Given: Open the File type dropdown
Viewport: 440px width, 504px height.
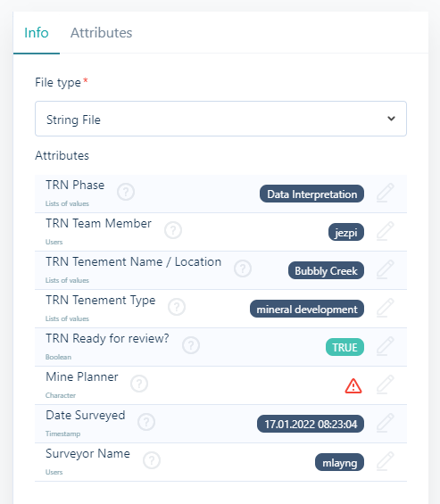Looking at the screenshot, I should pyautogui.click(x=220, y=119).
